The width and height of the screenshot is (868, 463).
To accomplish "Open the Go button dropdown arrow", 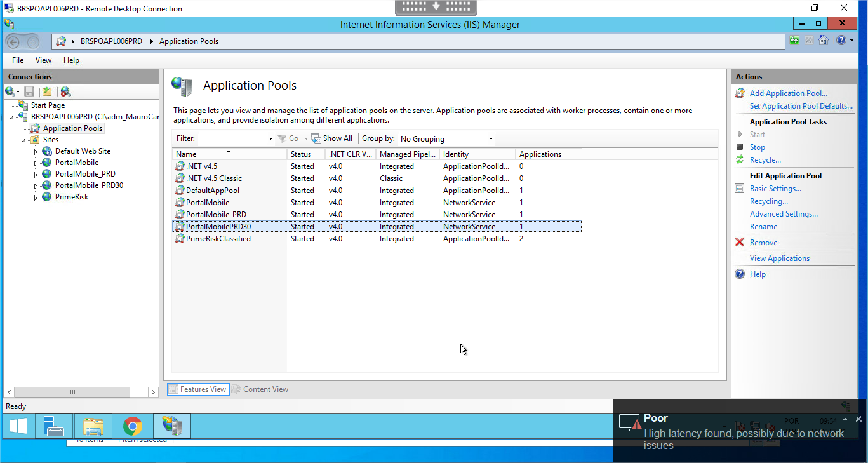I will pos(306,138).
